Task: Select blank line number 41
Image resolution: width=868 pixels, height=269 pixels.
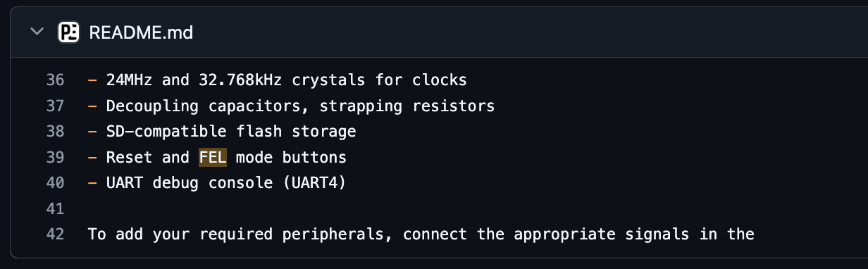Action: pyautogui.click(x=56, y=208)
